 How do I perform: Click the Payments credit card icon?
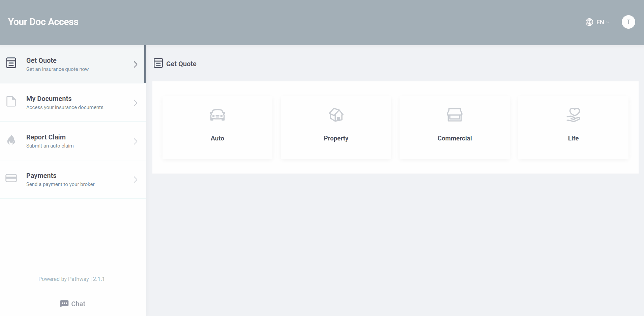click(x=11, y=178)
